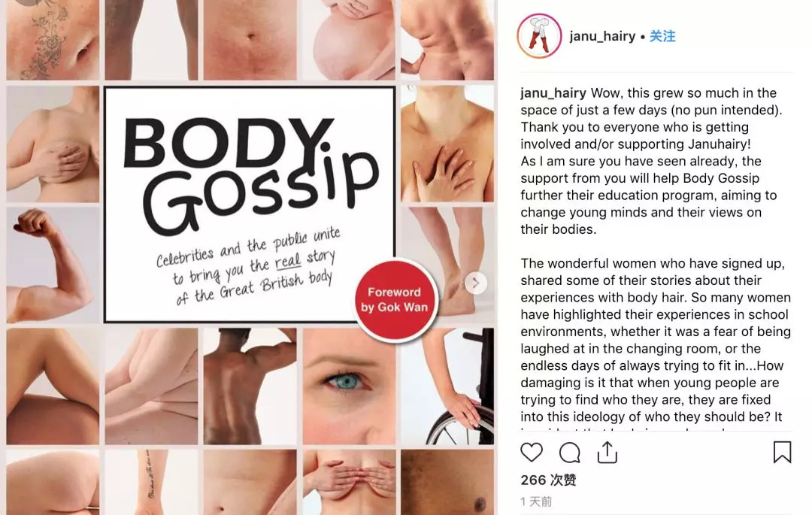Open the janu_hairy username in the header
The width and height of the screenshot is (812, 515).
(602, 36)
